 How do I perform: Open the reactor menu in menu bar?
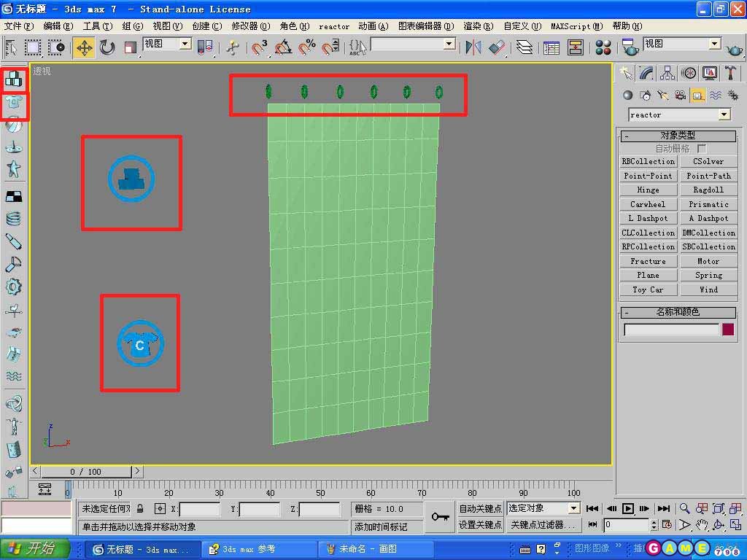click(334, 27)
